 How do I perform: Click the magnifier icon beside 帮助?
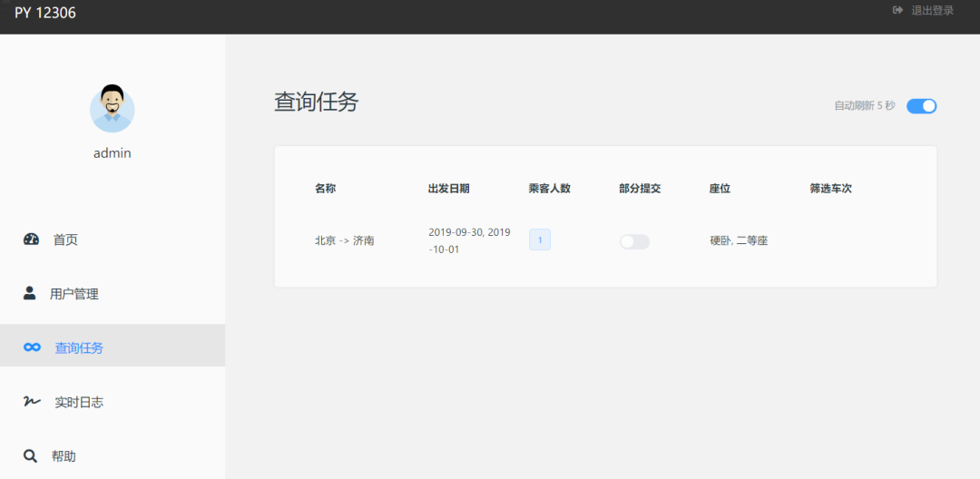click(31, 455)
